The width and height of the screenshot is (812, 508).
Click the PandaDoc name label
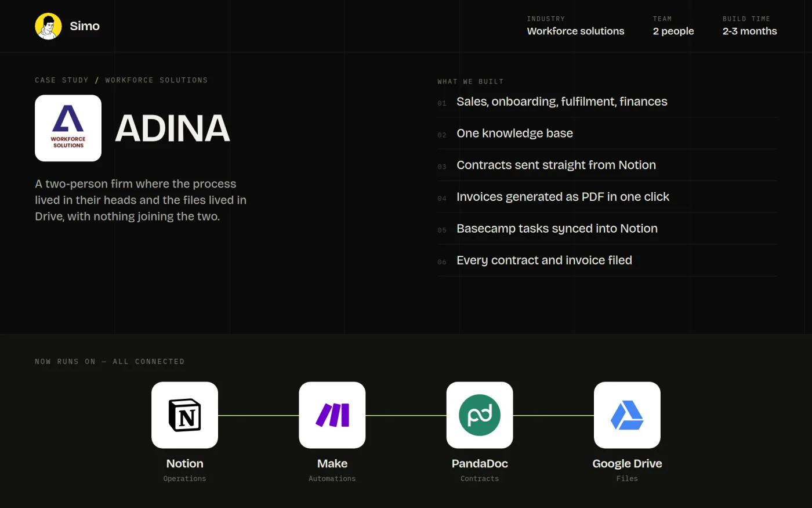480,463
